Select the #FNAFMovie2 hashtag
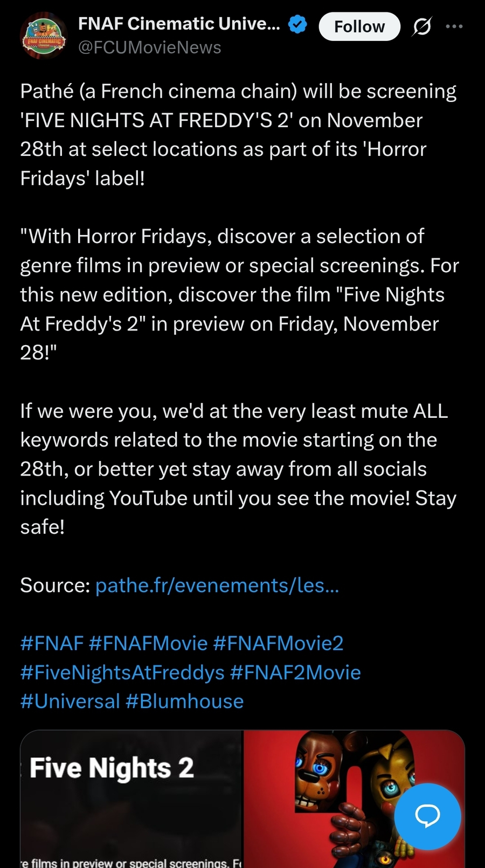 [278, 643]
